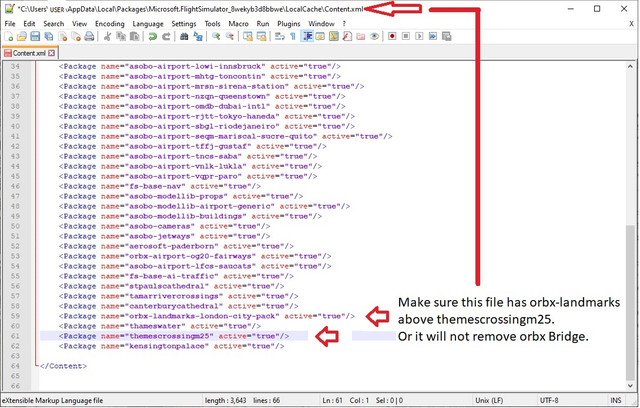Image resolution: width=640 pixels, height=408 pixels.
Task: Open the View menu
Action: (80, 24)
